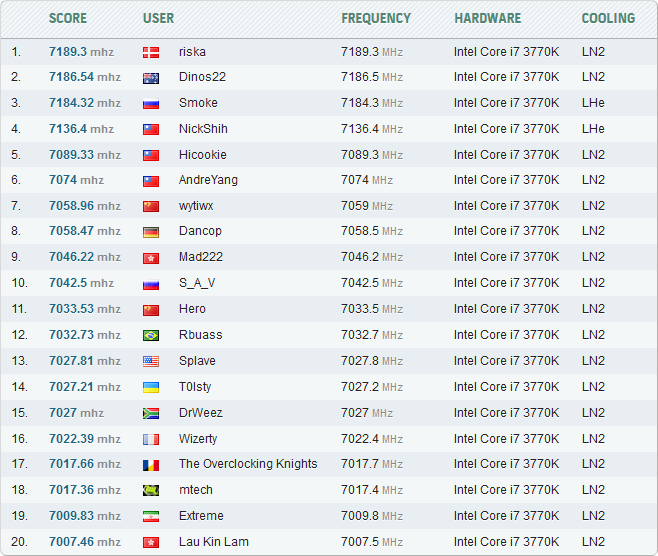
Task: Select the frequency value 7007.5 MHz
Action: (x=372, y=542)
